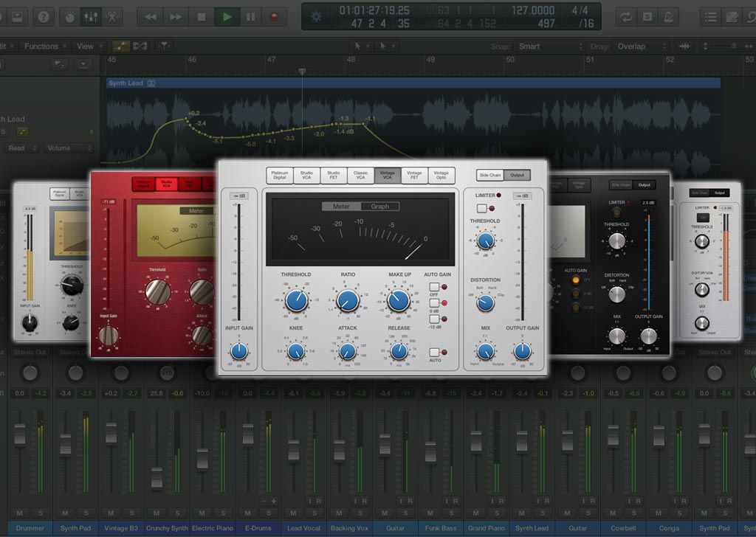Set Auto Gain to -12 dB
This screenshot has width=756, height=537.
434,319
